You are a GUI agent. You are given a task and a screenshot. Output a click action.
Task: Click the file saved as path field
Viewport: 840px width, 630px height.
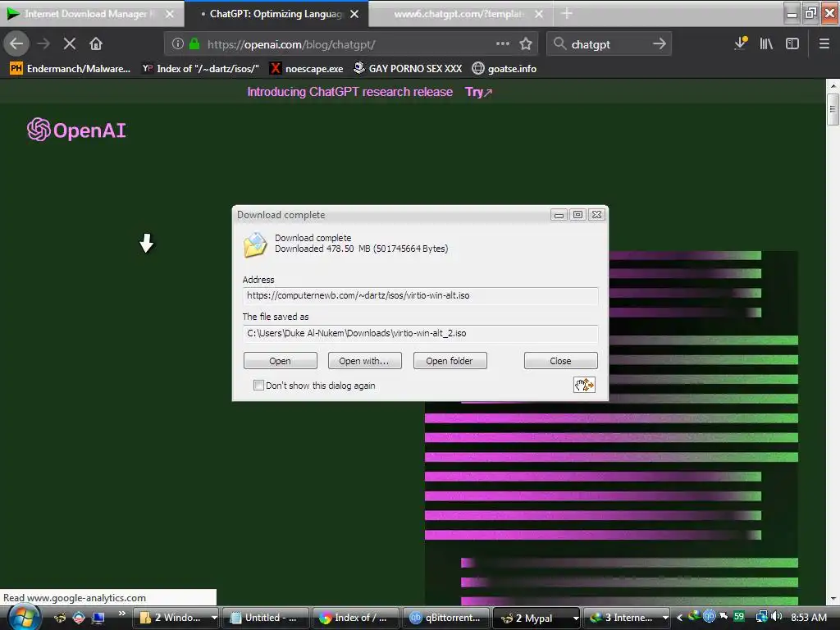click(x=421, y=333)
